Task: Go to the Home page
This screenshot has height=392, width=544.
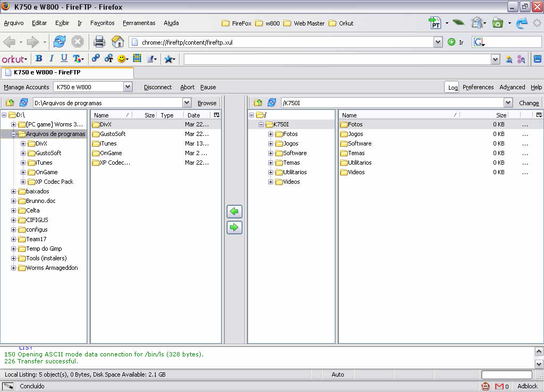Action: tap(117, 42)
